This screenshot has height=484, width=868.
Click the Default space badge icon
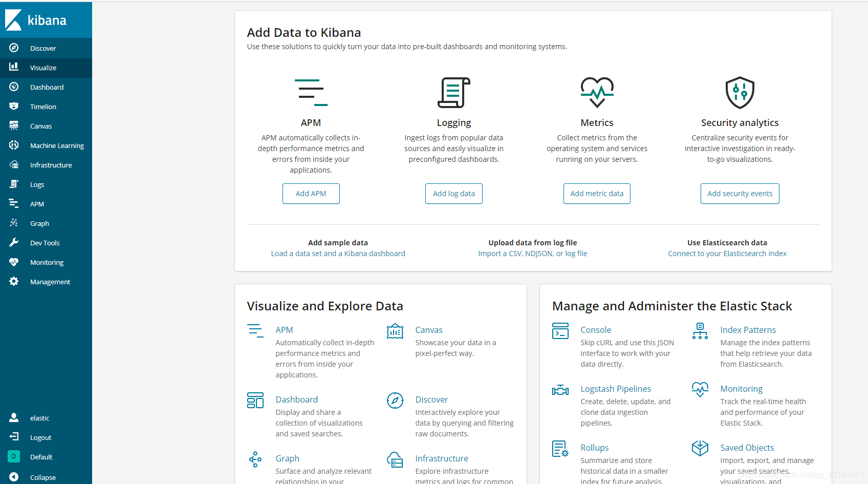[x=14, y=456]
